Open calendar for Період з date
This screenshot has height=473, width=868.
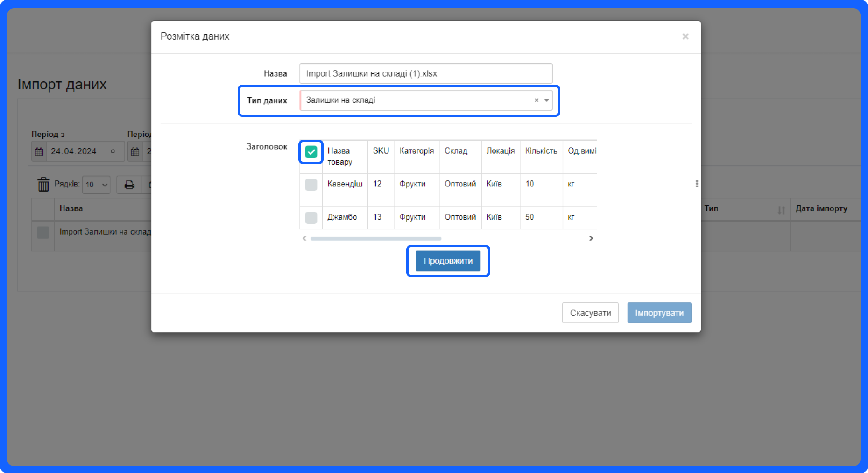click(x=39, y=152)
